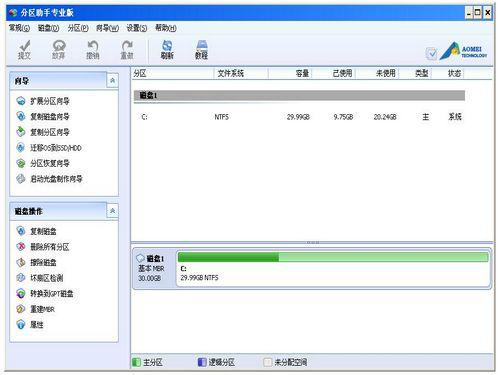The width and height of the screenshot is (500, 375).
Task: Click the 主 type cell
Action: click(426, 117)
